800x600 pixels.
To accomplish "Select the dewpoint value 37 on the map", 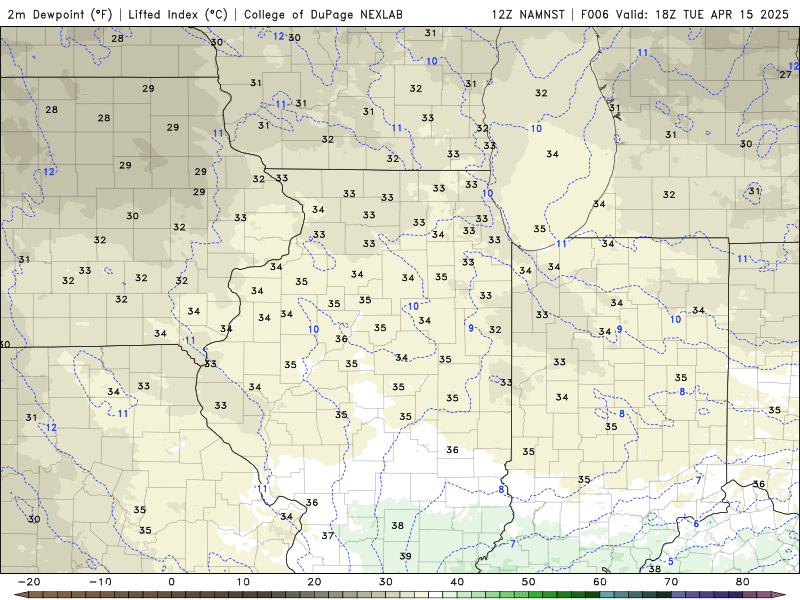I will (328, 535).
